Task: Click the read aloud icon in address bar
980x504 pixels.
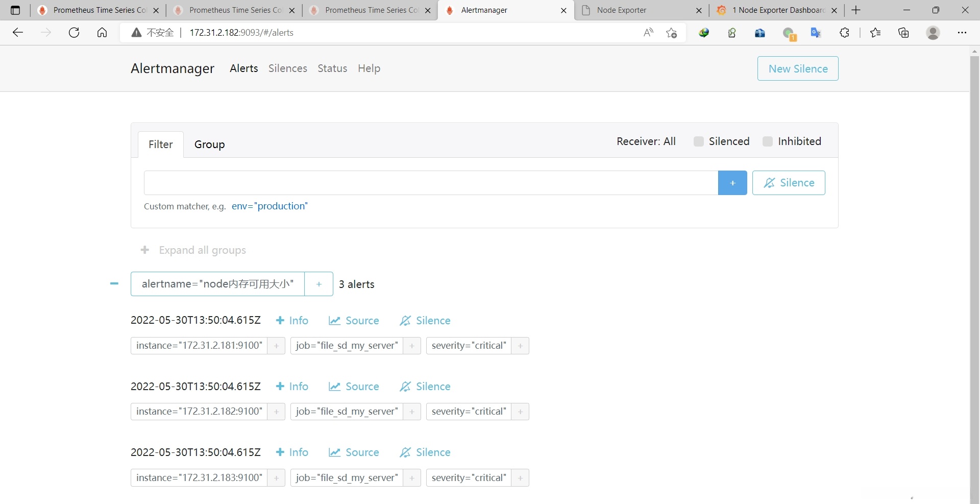Action: 648,33
